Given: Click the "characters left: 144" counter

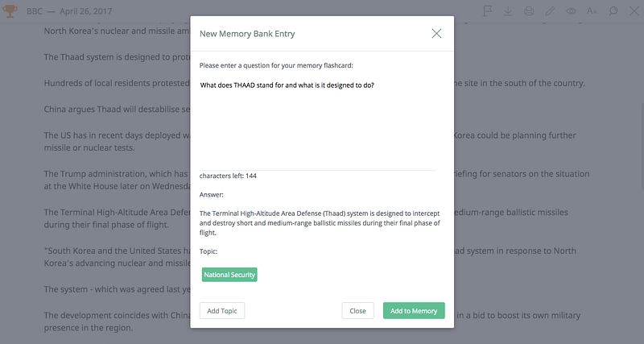Looking at the screenshot, I should (228, 176).
